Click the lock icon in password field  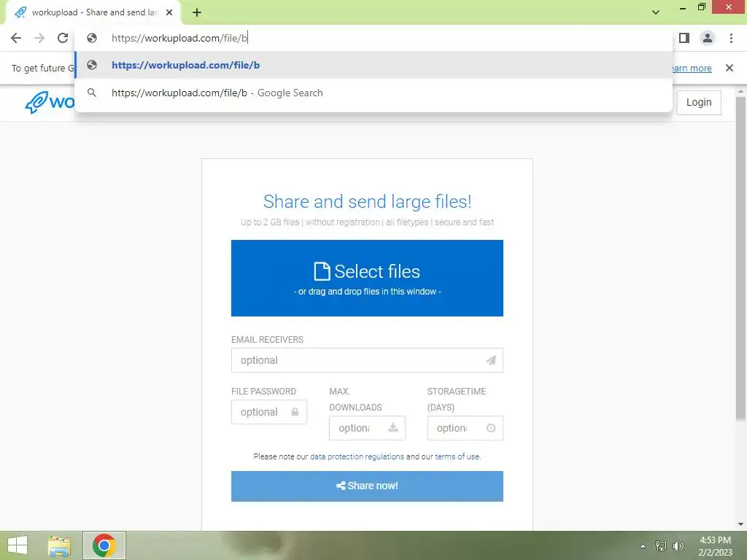point(295,412)
